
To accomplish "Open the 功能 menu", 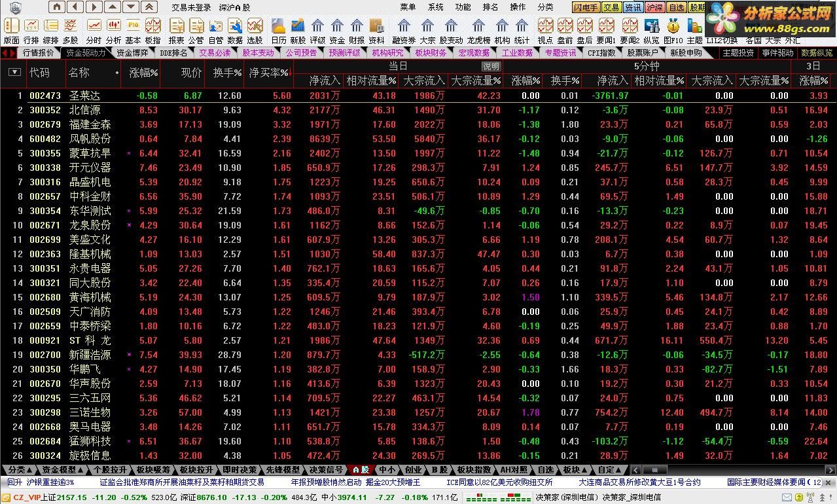I will coord(463,7).
